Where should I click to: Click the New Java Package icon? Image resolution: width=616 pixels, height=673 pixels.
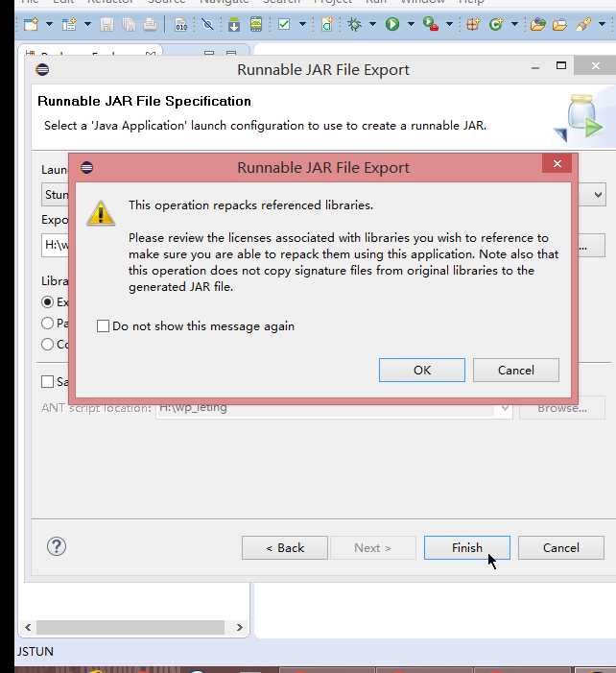(x=473, y=24)
